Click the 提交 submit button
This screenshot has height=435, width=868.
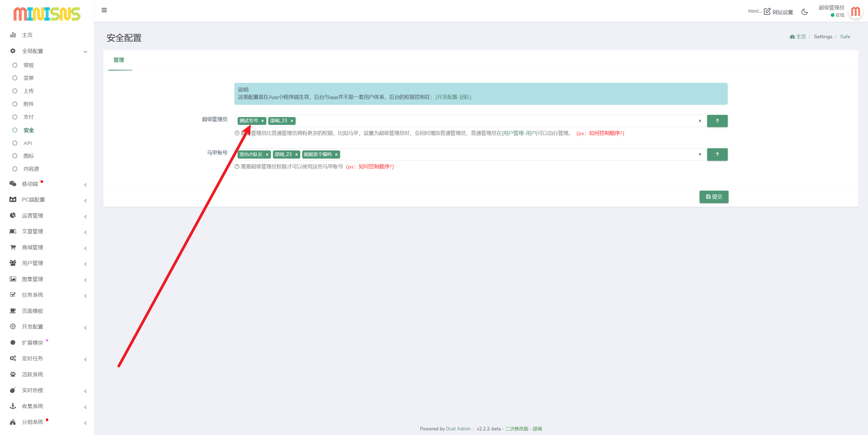[714, 197]
